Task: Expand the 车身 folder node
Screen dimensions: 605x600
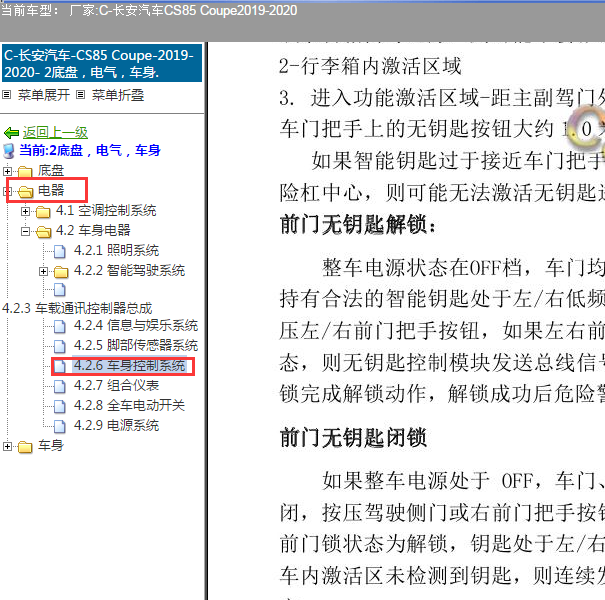Action: [x=7, y=446]
